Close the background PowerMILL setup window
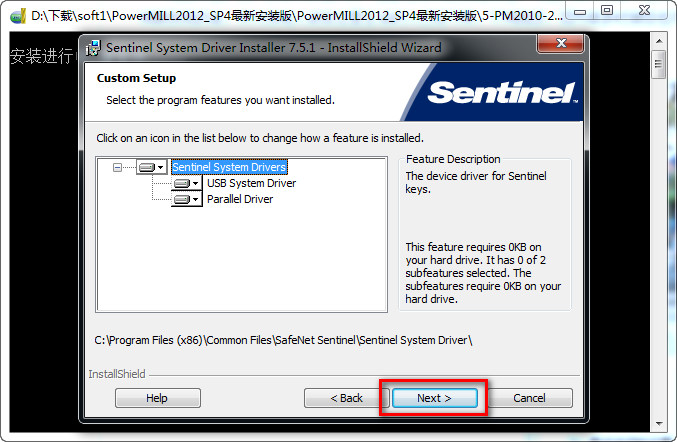 point(645,12)
